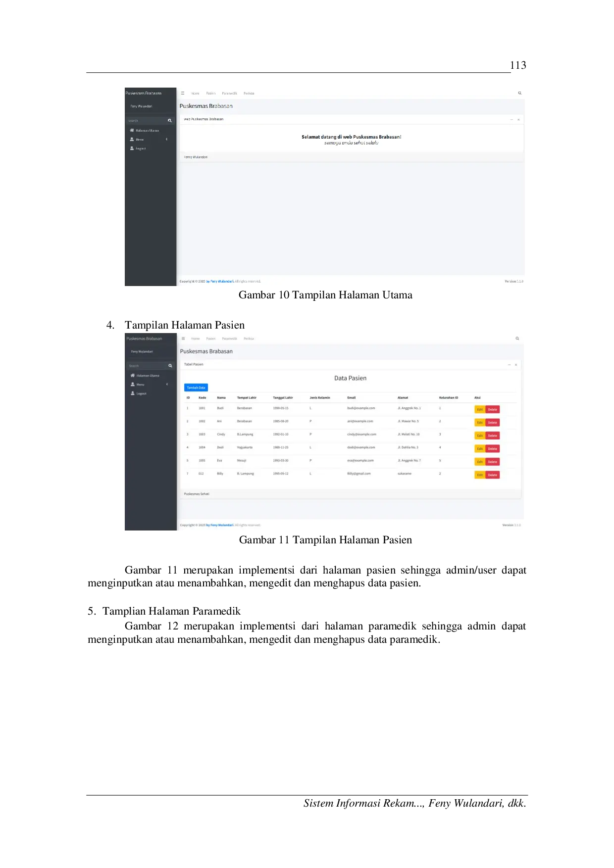The image size is (614, 868).
Task: Collapse the Tabel Pasien card with minus icon
Action: (x=509, y=365)
